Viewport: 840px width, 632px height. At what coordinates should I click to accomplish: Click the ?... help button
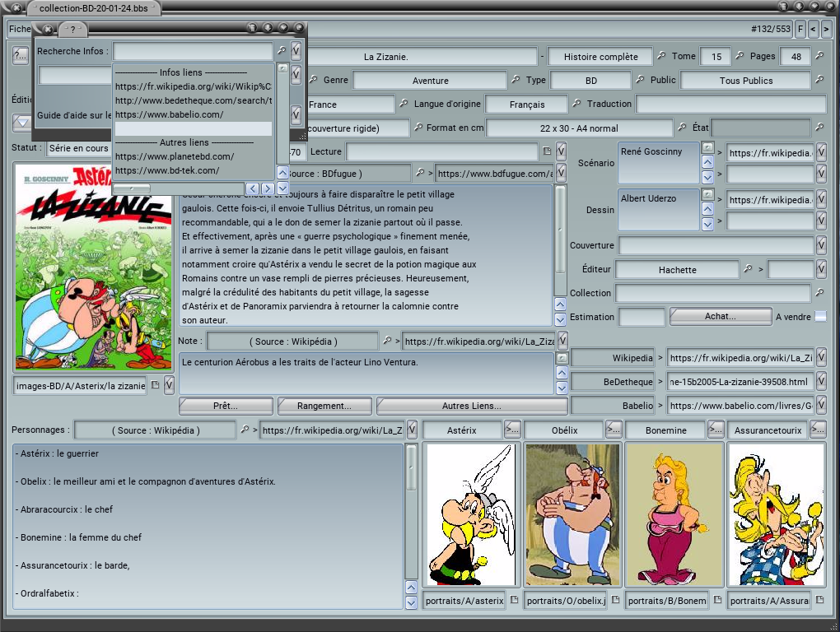[x=21, y=55]
